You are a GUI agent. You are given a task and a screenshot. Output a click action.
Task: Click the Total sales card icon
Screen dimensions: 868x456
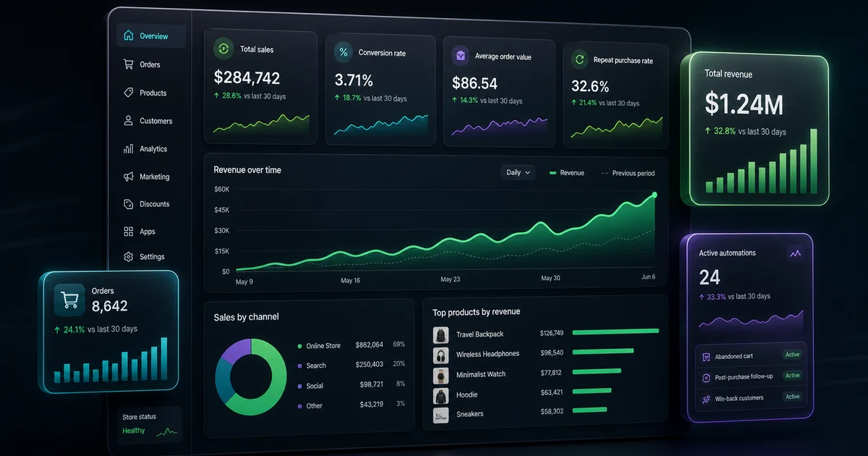(x=224, y=49)
